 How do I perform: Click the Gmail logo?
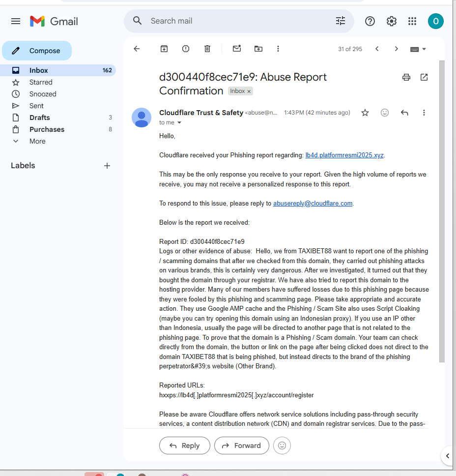[x=54, y=21]
